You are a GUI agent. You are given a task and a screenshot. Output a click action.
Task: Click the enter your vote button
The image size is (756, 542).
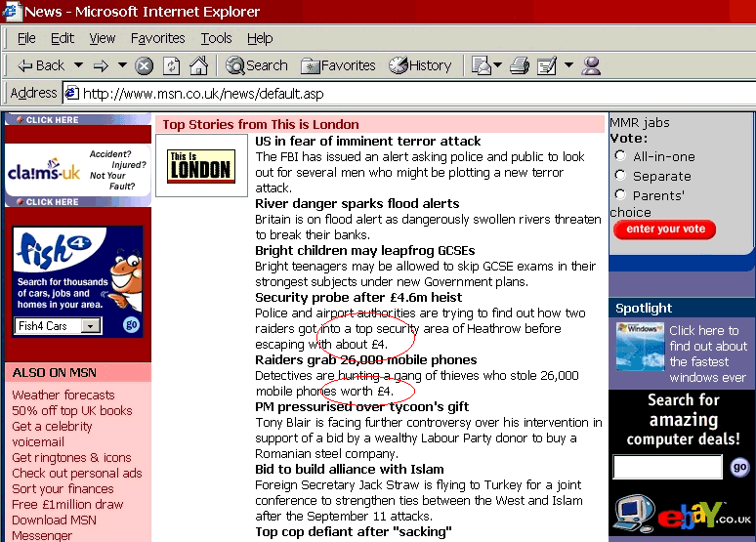tap(665, 229)
